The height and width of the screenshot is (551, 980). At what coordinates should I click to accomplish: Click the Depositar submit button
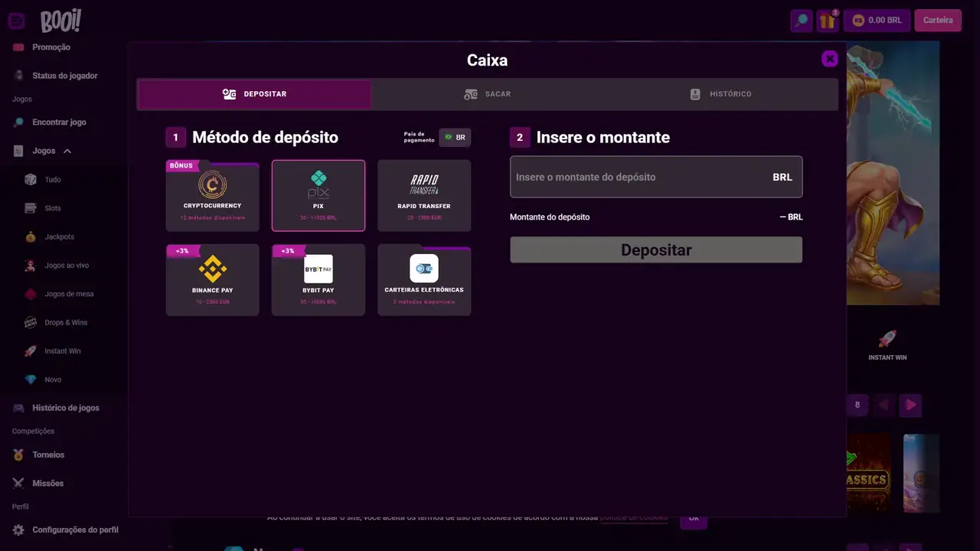pyautogui.click(x=656, y=250)
